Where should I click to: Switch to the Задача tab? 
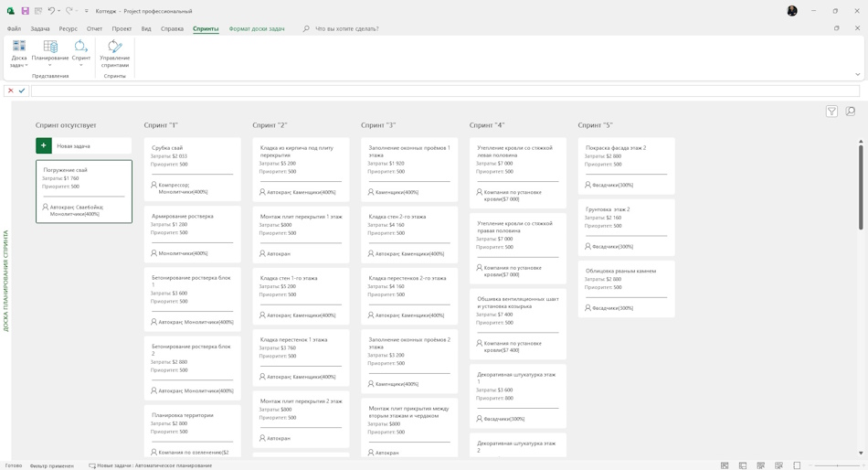click(40, 29)
